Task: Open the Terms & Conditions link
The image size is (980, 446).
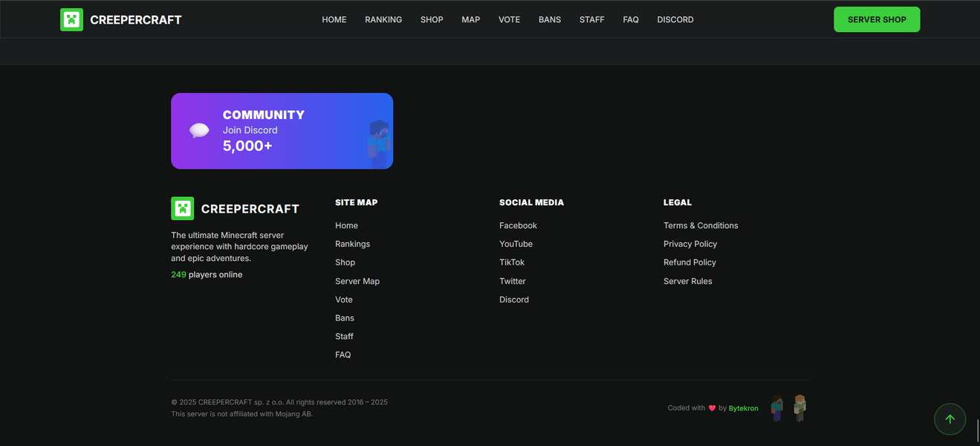Action: coord(701,225)
